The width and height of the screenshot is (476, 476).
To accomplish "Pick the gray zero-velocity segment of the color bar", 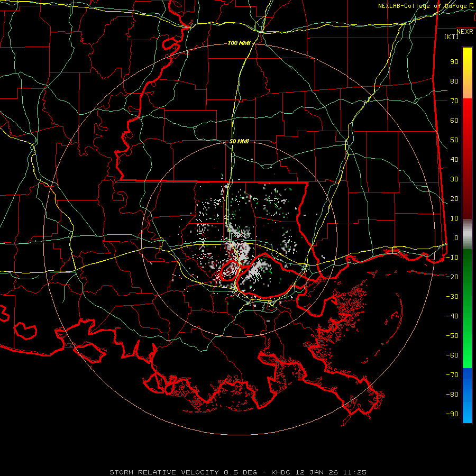I will (467, 234).
